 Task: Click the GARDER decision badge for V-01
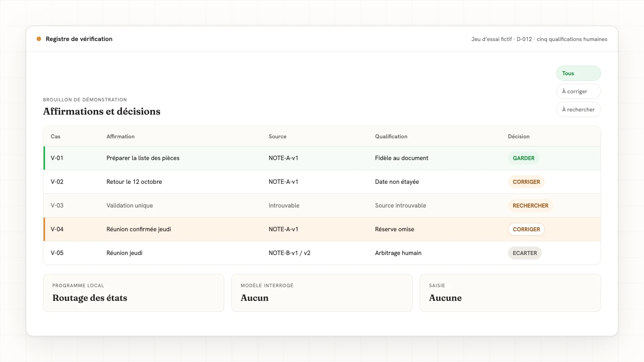523,158
